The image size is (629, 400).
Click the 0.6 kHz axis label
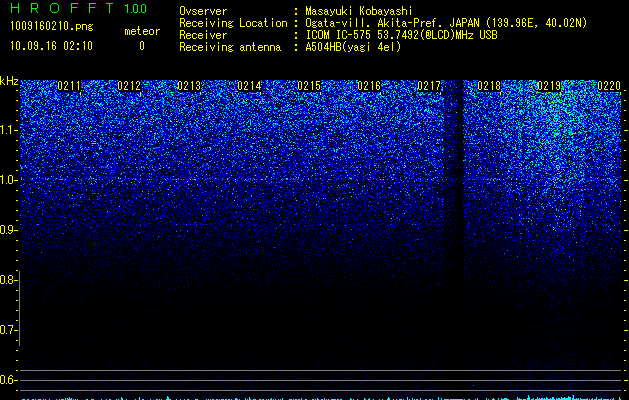(8, 380)
